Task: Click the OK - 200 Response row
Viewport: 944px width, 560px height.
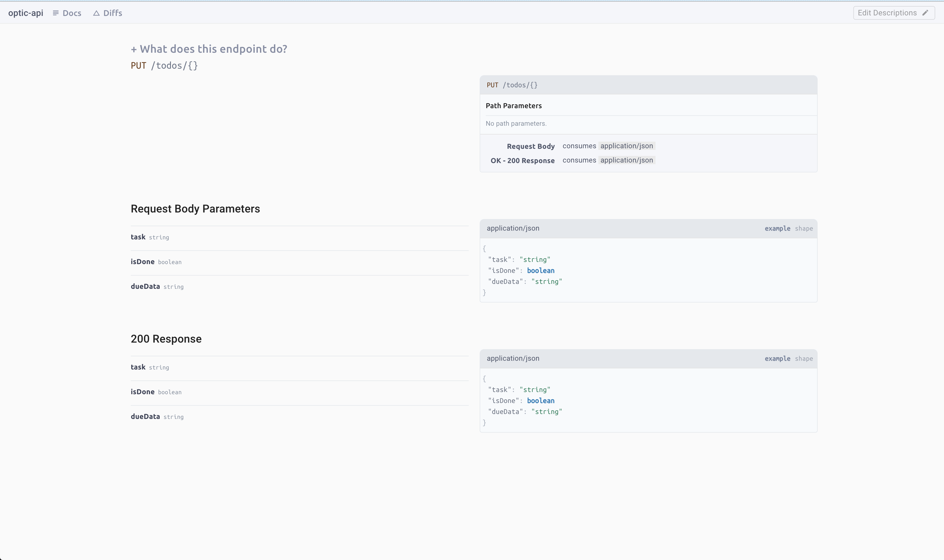Action: (x=522, y=160)
